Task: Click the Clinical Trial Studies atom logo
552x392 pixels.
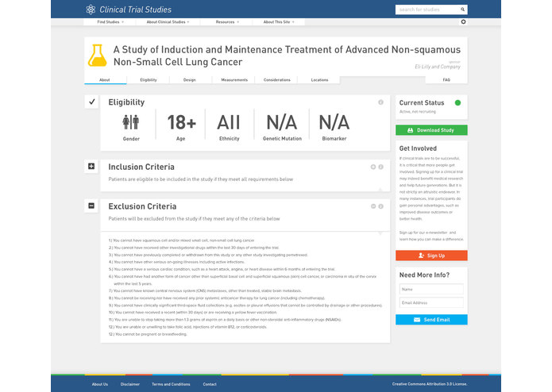Action: [91, 10]
